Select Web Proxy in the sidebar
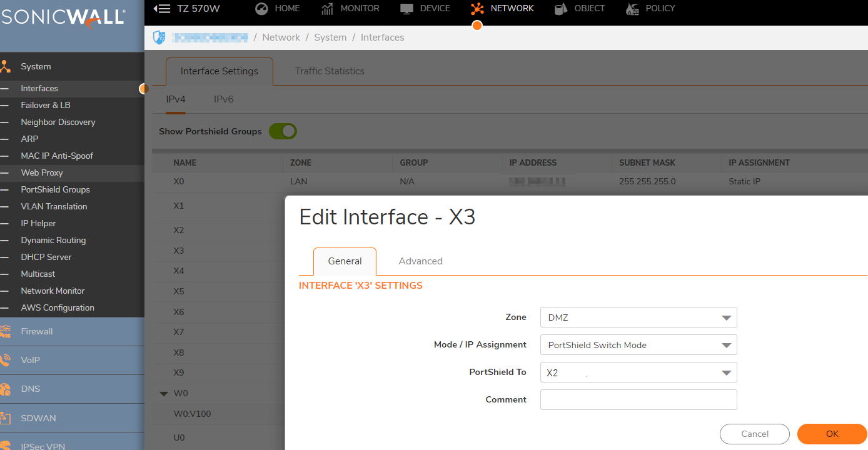 coord(42,172)
